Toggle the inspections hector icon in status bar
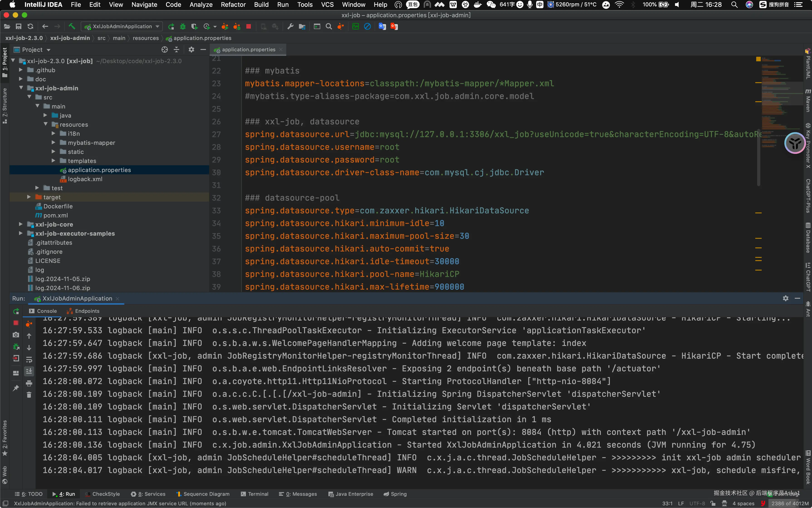This screenshot has width=812, height=508. [x=724, y=503]
